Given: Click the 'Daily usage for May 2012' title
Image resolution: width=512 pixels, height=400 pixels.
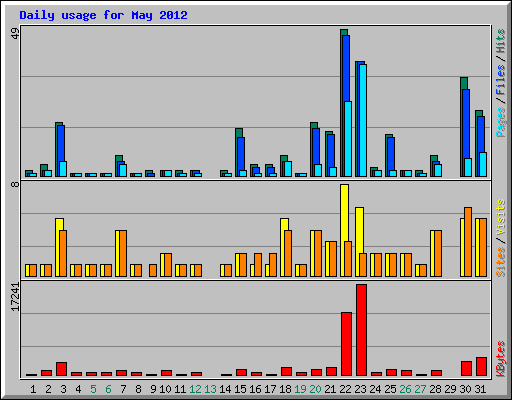Looking at the screenshot, I should [x=103, y=15].
